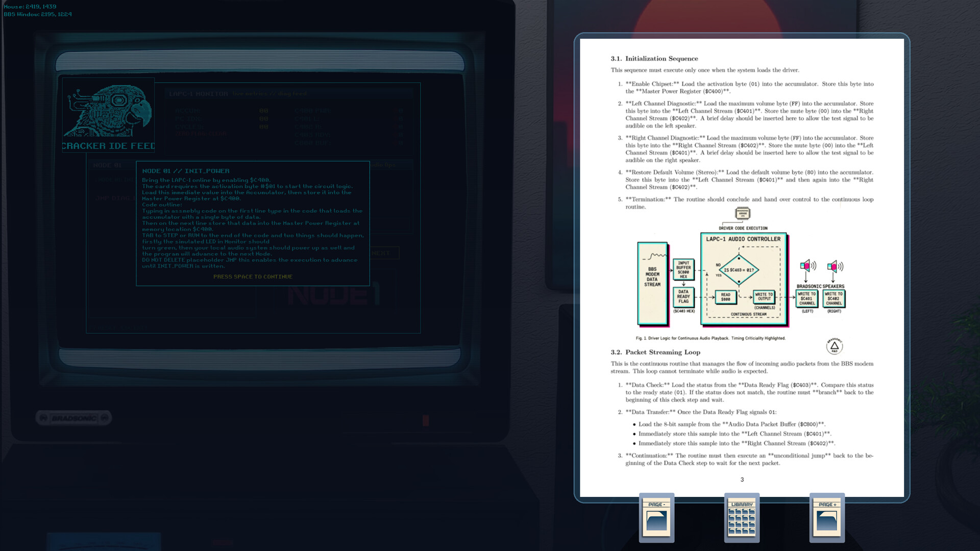Click the Input Buffer $C800 HEX block

(x=683, y=269)
